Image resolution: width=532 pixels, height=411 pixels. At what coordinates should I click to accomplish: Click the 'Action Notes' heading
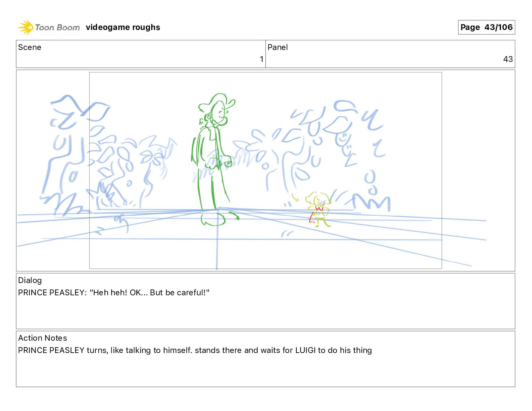pyautogui.click(x=43, y=338)
